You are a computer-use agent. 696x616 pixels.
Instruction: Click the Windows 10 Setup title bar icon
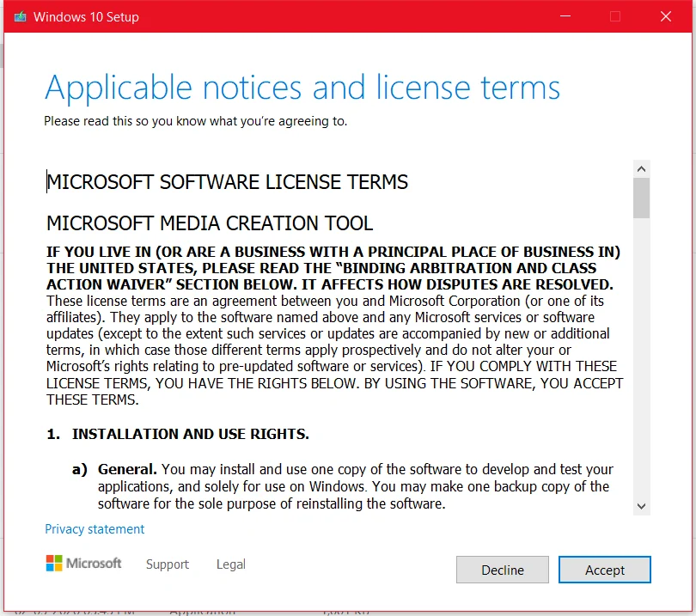click(x=20, y=17)
